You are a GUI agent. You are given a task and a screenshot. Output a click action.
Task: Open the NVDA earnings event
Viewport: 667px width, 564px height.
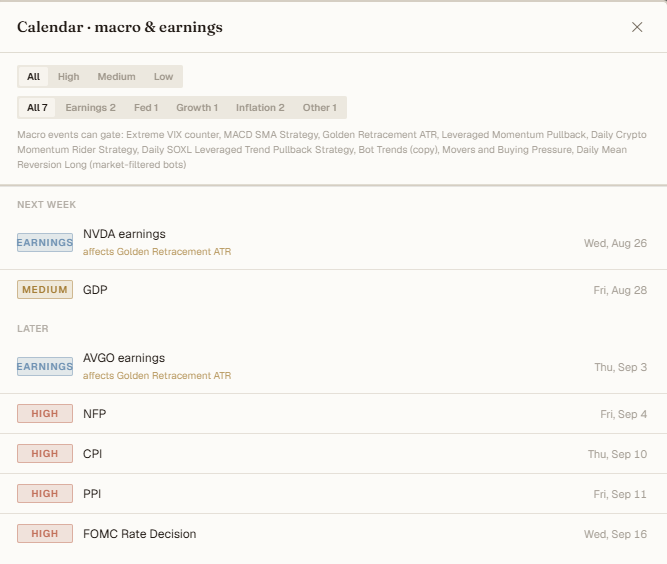tap(334, 243)
